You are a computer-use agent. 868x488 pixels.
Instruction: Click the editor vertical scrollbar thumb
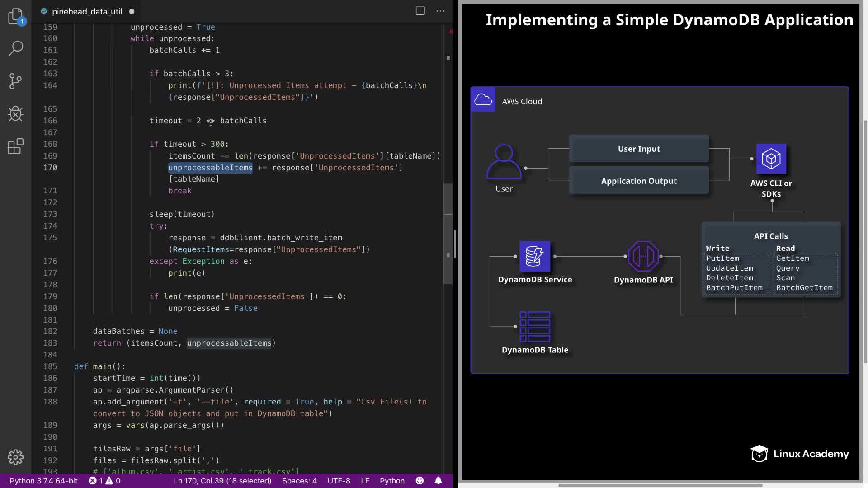(448, 234)
